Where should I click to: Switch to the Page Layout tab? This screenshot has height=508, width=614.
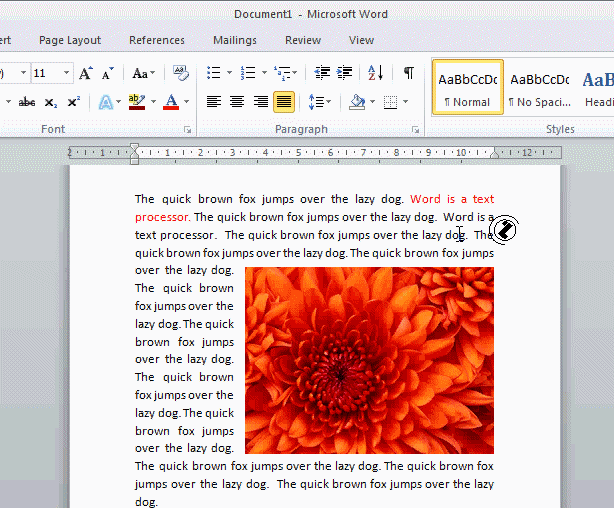[x=70, y=40]
